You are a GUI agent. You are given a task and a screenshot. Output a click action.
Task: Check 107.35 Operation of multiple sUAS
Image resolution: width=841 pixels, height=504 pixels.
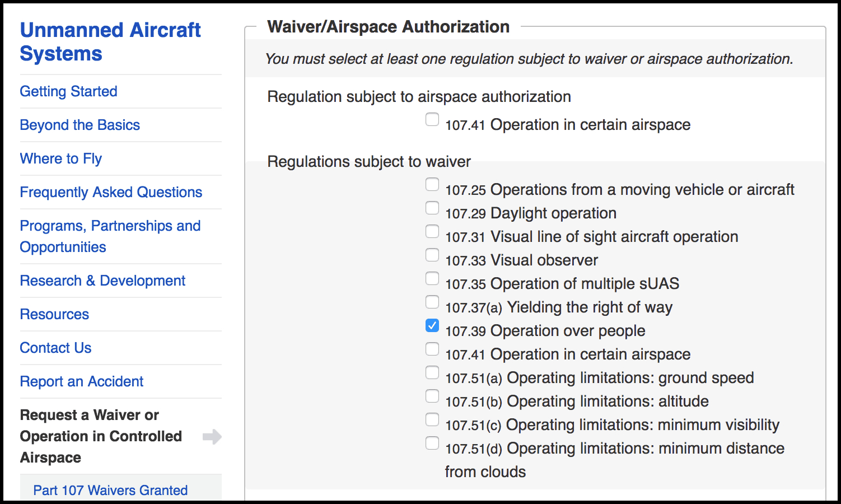pos(432,278)
